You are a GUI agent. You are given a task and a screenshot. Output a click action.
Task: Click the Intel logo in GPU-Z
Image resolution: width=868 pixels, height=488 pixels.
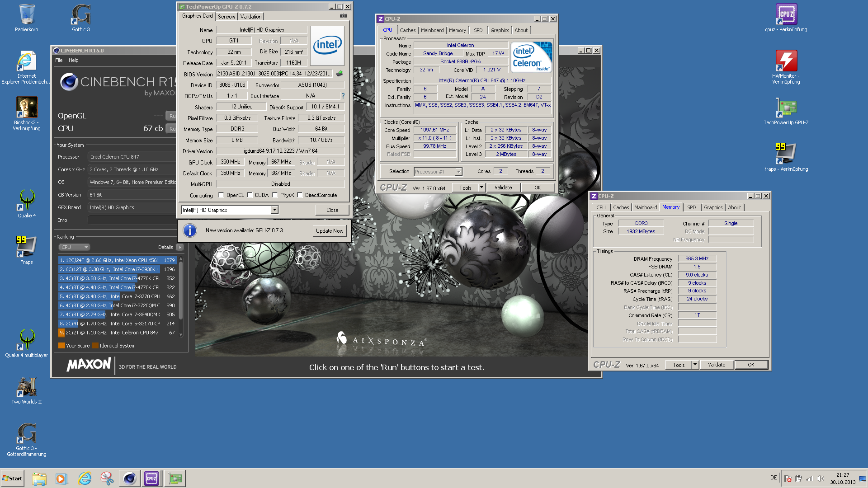[x=327, y=46]
